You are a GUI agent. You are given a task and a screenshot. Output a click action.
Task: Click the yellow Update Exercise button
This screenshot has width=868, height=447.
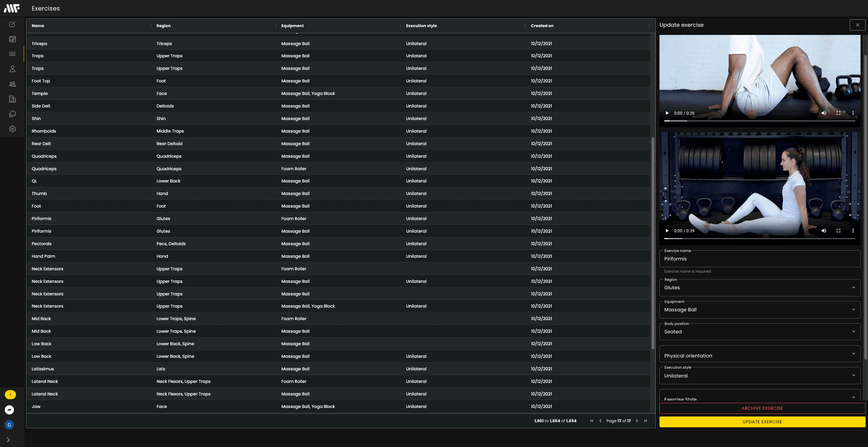click(762, 422)
